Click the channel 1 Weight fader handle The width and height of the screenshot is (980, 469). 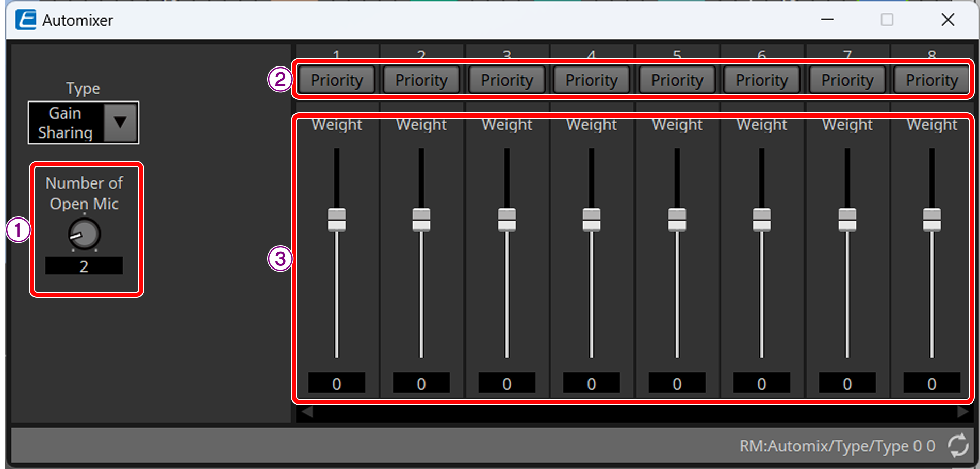pos(337,220)
